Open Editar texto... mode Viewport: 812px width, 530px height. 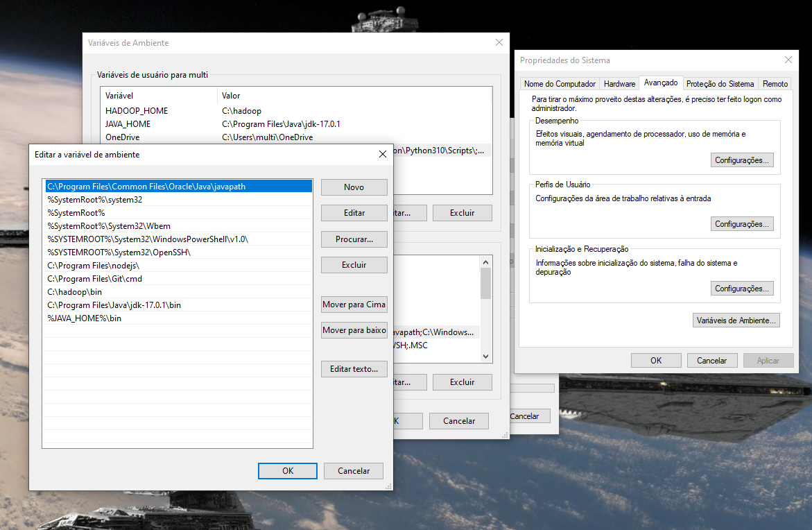point(354,369)
